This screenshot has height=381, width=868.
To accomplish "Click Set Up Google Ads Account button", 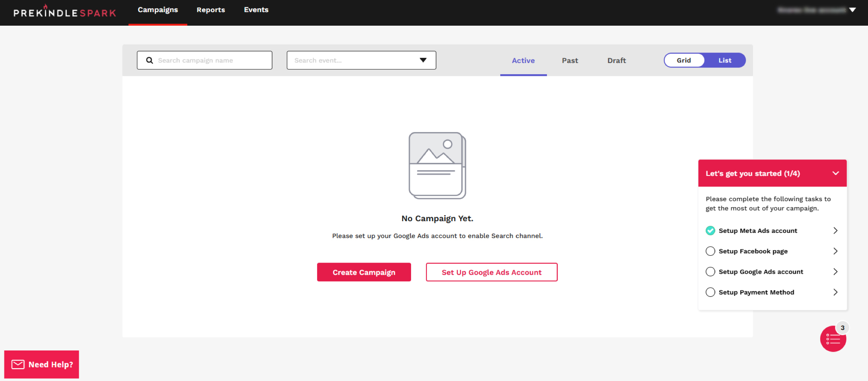I will [x=491, y=272].
